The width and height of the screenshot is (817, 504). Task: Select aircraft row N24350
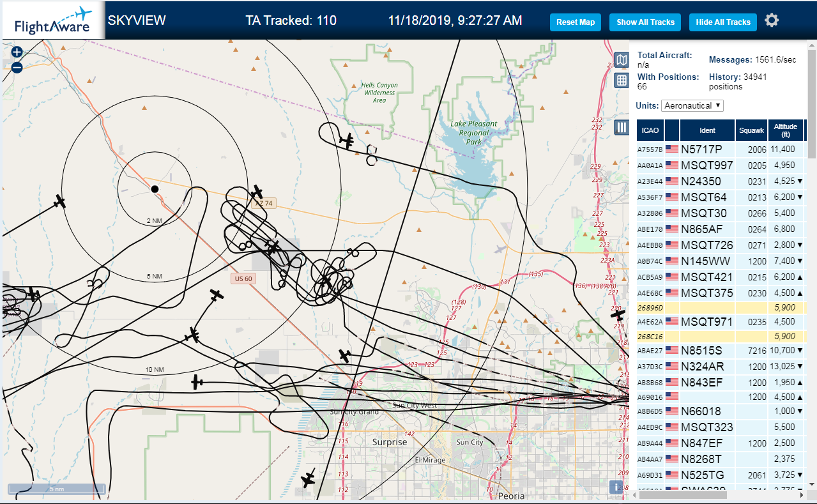pyautogui.click(x=721, y=181)
